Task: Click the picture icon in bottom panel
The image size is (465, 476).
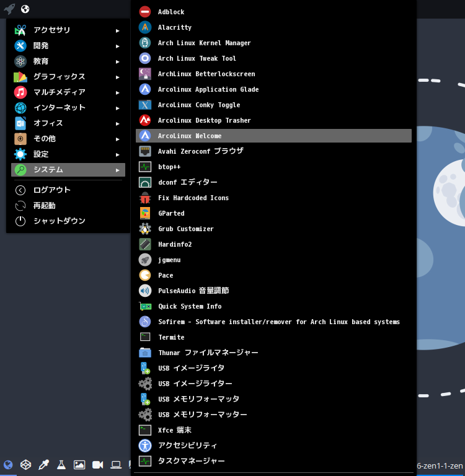Action: [79, 464]
